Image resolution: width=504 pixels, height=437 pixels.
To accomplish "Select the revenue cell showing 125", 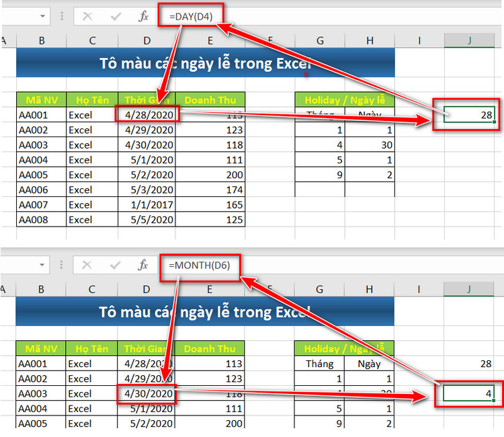I will point(210,220).
